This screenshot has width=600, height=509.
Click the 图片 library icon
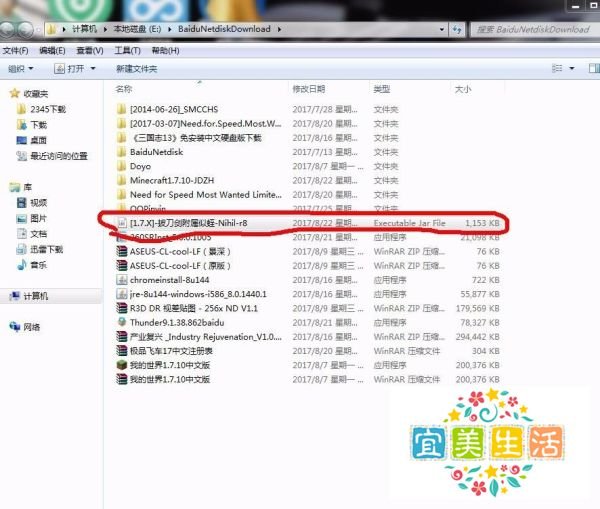pyautogui.click(x=21, y=219)
